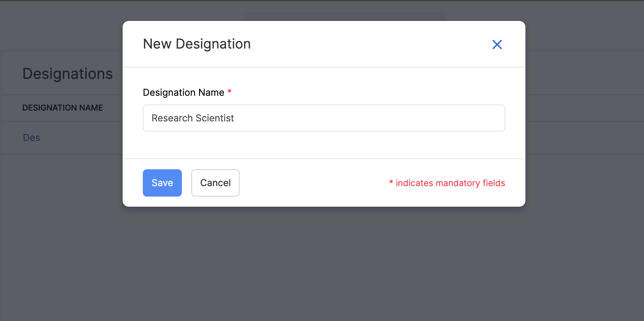Click the Save button
Screen dimensions: 644x321
pos(162,183)
